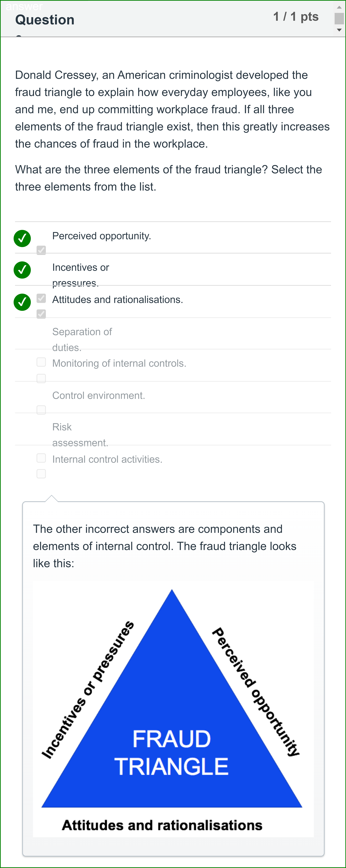Tick the bottommost empty answer checkbox

[41, 474]
